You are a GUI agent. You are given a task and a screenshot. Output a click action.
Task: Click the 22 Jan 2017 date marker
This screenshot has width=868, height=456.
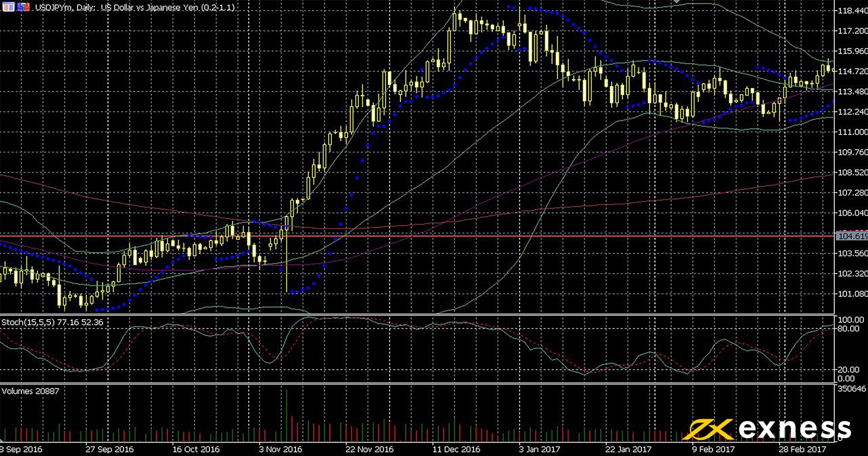coord(630,450)
